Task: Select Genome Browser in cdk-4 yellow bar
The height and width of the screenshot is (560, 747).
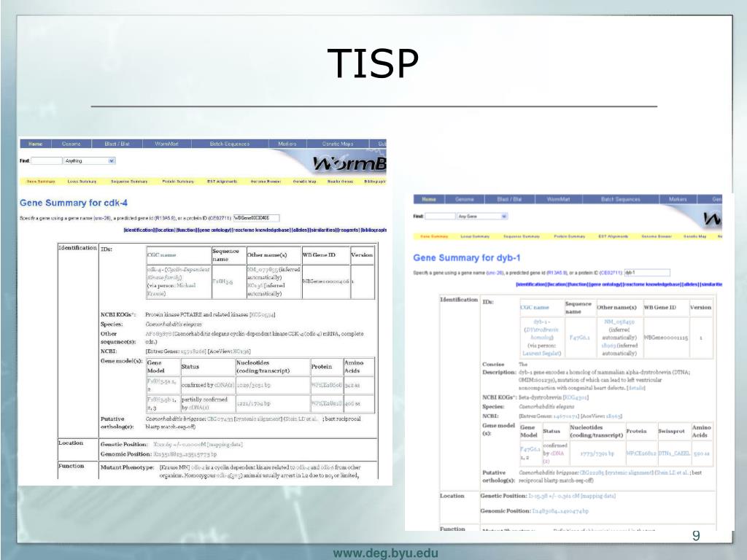Action: click(266, 182)
